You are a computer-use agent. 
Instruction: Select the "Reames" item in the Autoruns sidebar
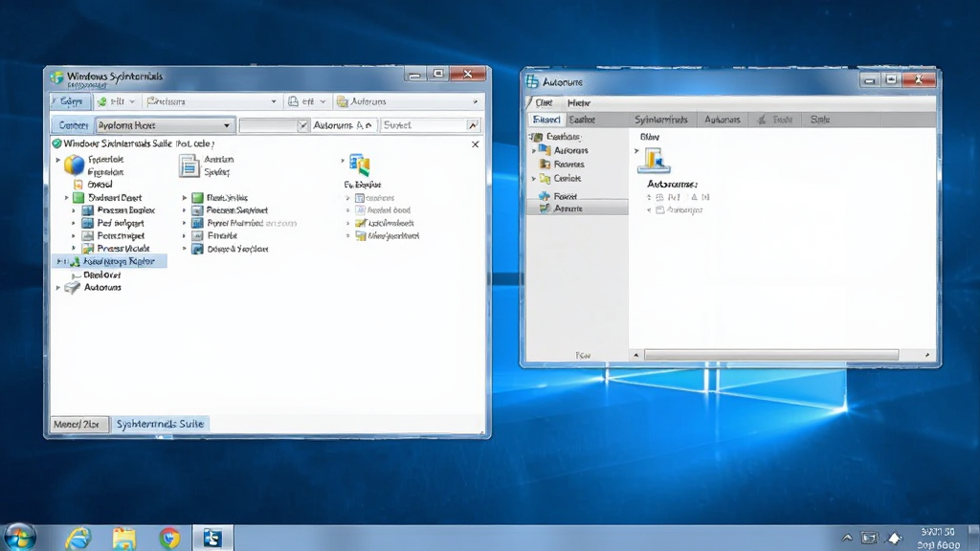click(x=562, y=165)
